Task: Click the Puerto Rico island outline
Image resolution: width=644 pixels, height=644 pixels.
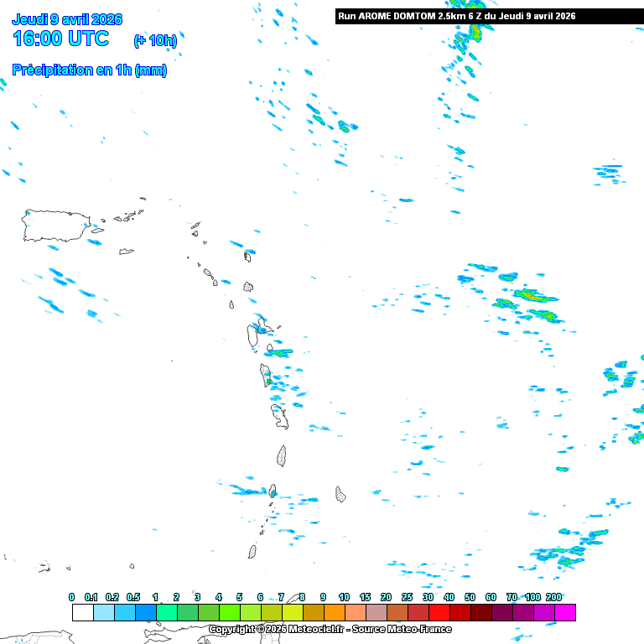Action: pyautogui.click(x=55, y=226)
